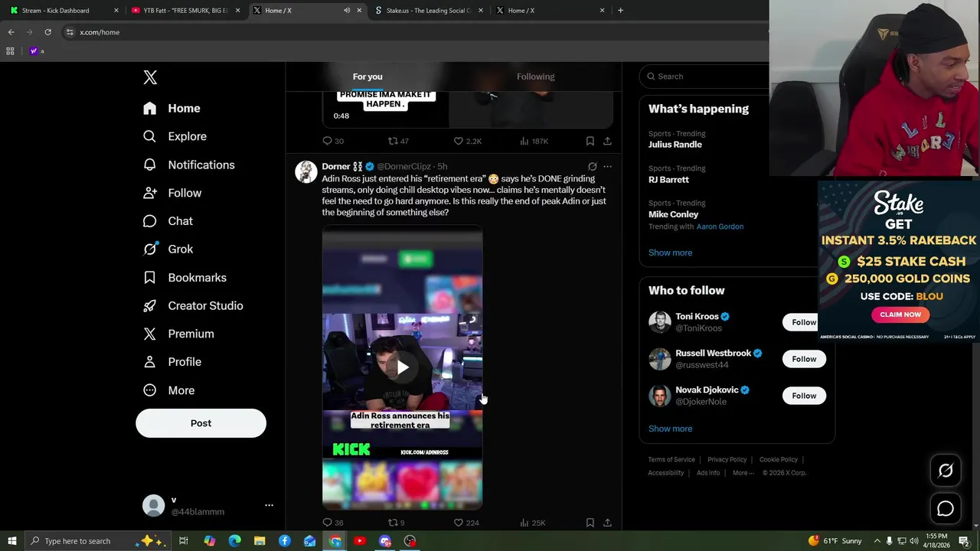Open Profile in the sidebar

(x=172, y=362)
